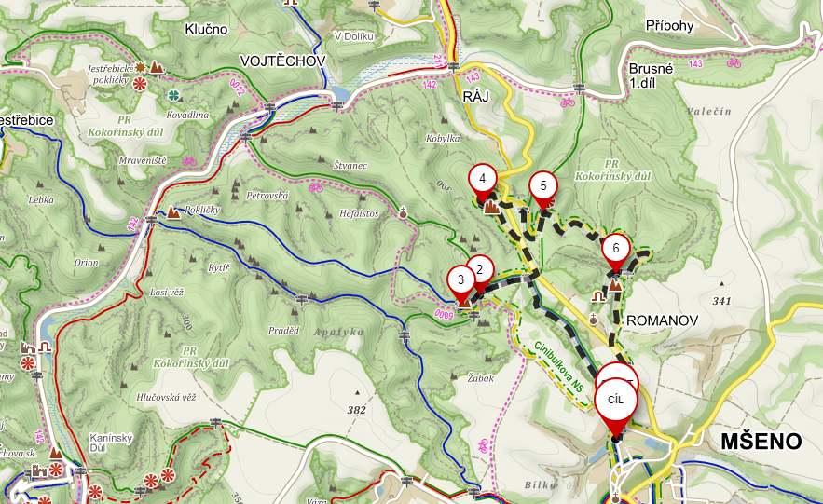Click the rock icon at Pokličky
Screen dimensions: 823x504
pos(172,212)
